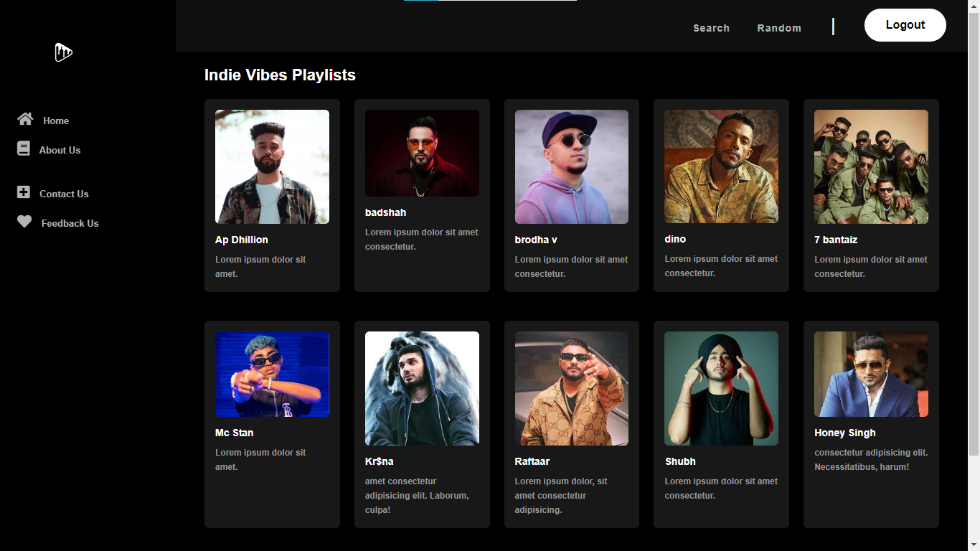Select the Mc Stan playlist cover

tap(272, 374)
